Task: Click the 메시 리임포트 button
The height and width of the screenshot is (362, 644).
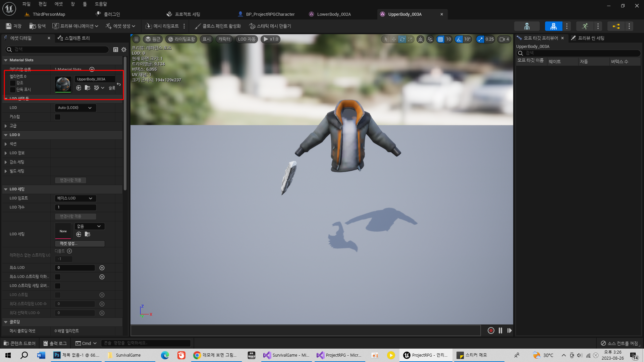Action: click(x=162, y=26)
